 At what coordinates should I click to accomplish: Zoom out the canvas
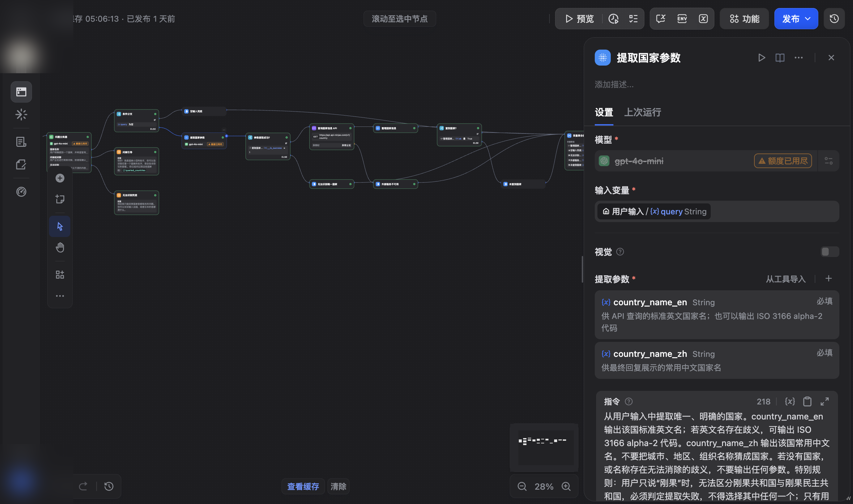(522, 486)
